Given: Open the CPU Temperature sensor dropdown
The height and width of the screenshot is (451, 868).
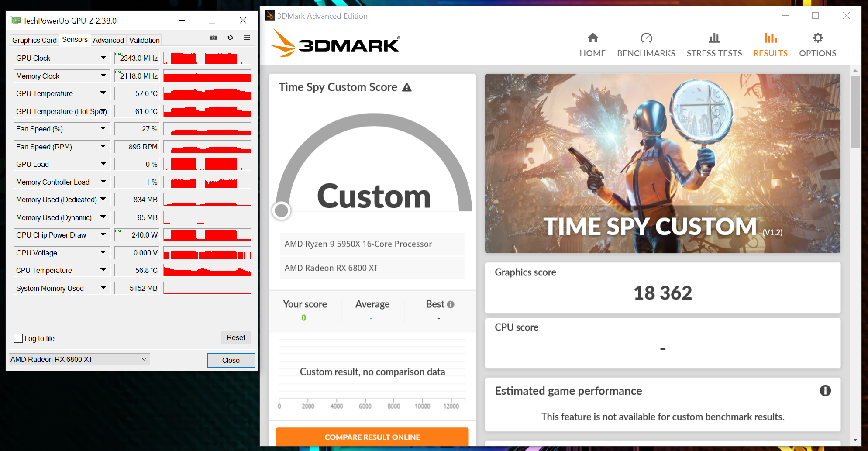Looking at the screenshot, I should [103, 270].
